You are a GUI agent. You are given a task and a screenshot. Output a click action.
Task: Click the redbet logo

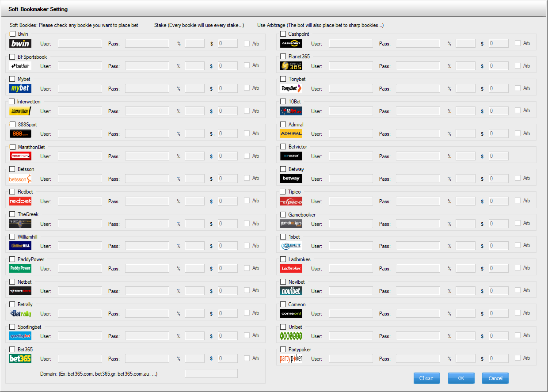20,201
